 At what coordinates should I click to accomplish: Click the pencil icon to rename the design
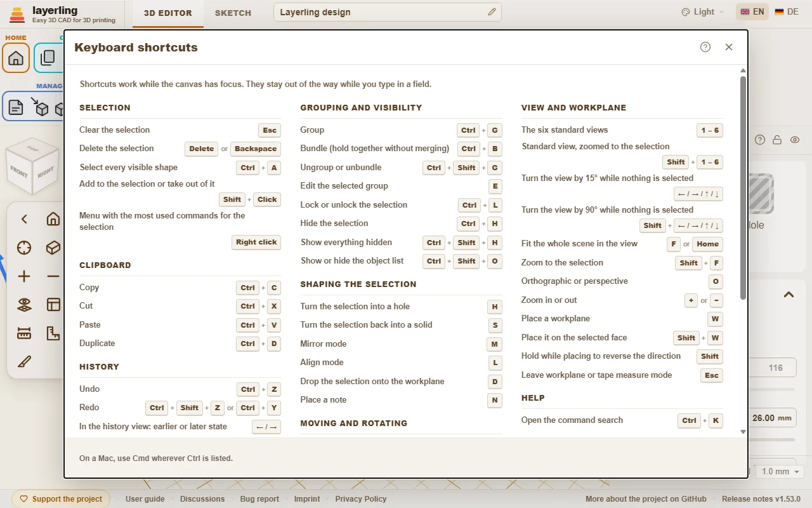492,12
